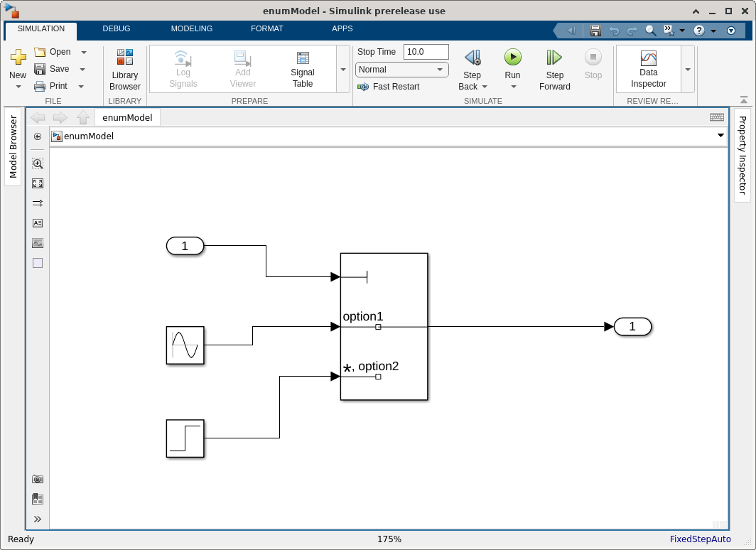Open the New dropdown arrow

click(18, 87)
